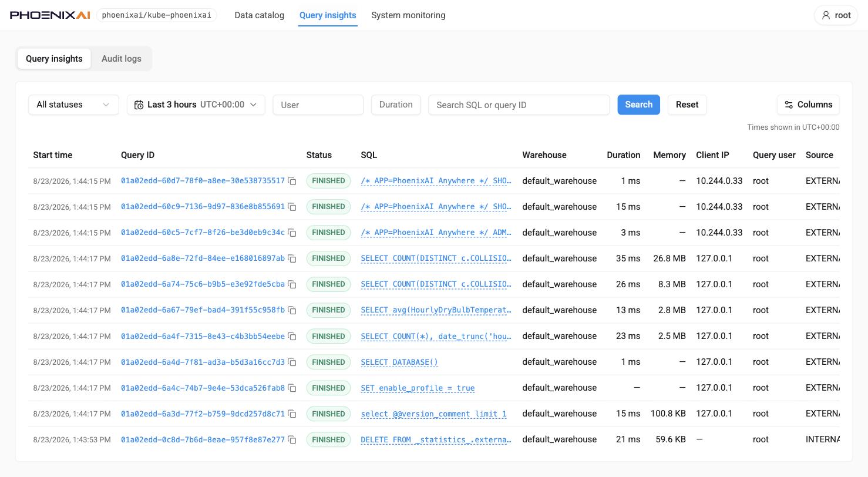The image size is (868, 477).
Task: Open query 01a02edd-6a8e-72fd-84ee-e168016897ab
Action: point(203,258)
